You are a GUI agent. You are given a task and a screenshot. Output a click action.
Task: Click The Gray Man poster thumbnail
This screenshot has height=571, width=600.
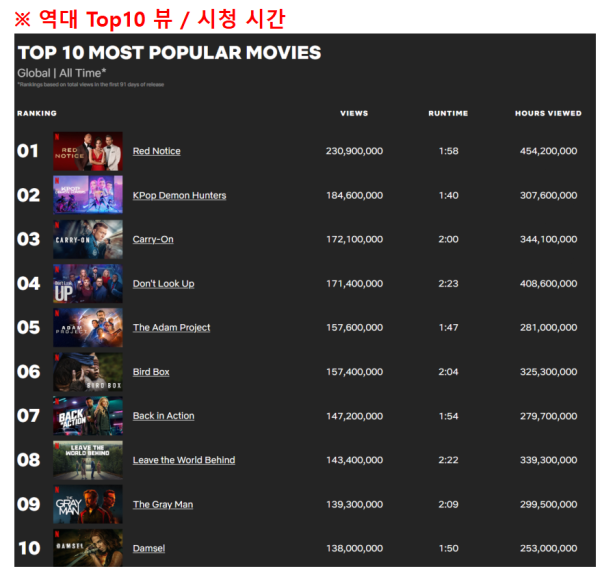tap(88, 504)
